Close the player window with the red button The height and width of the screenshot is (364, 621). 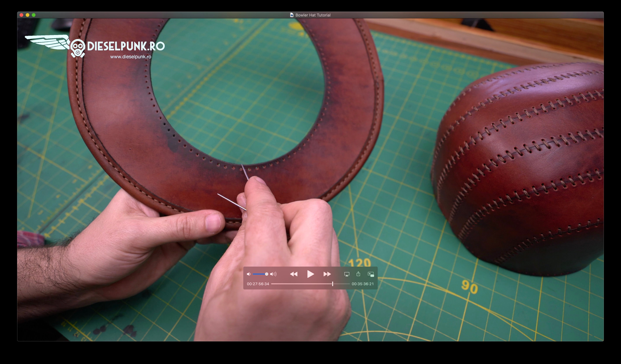click(x=21, y=15)
